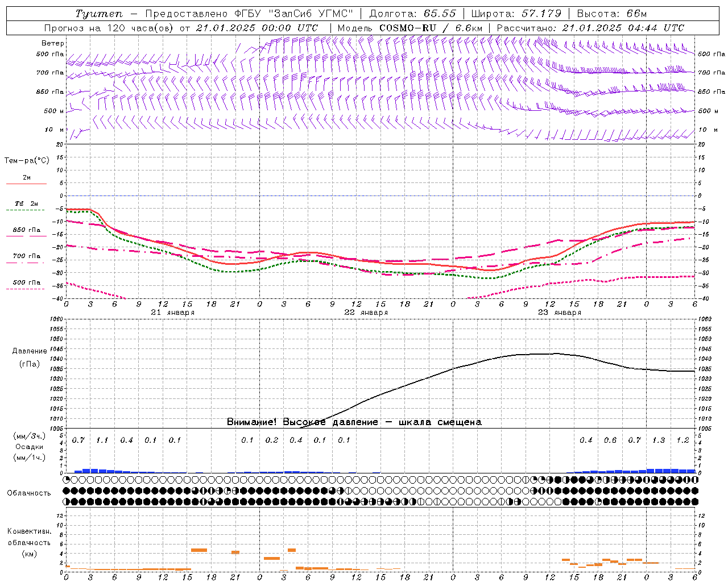Select the Тем-ра(°C) axis label
728x582 pixels.
pyautogui.click(x=27, y=161)
